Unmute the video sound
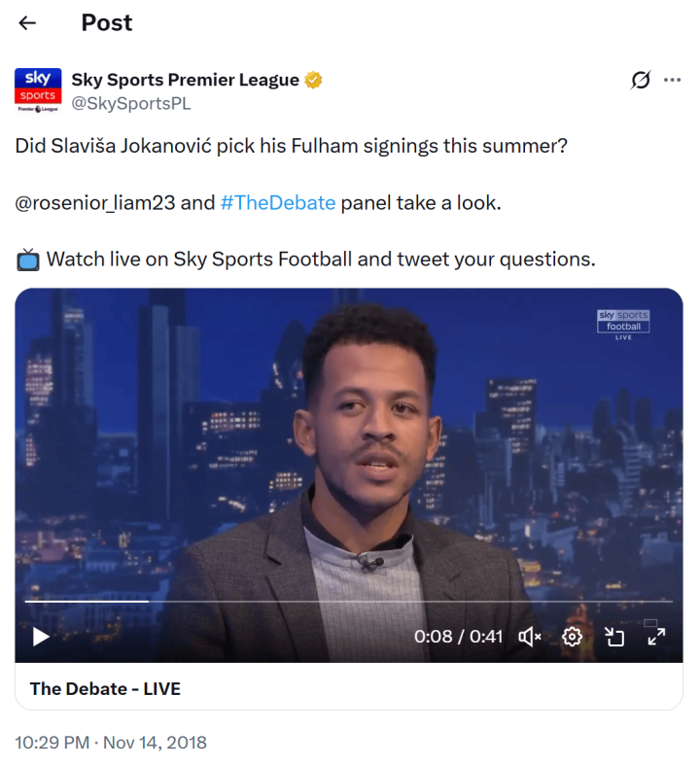The height and width of the screenshot is (765, 700). 530,637
